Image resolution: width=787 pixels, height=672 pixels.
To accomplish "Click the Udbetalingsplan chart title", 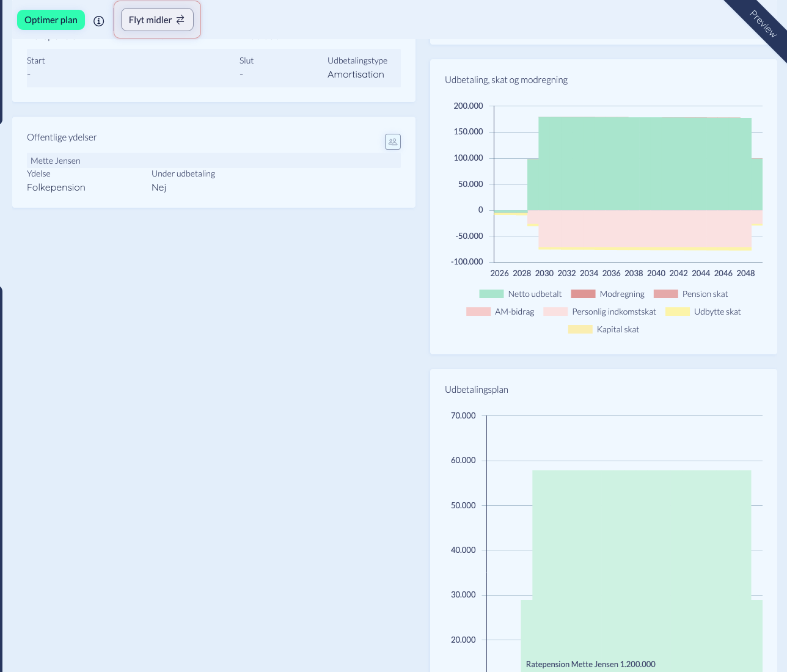I will (477, 390).
